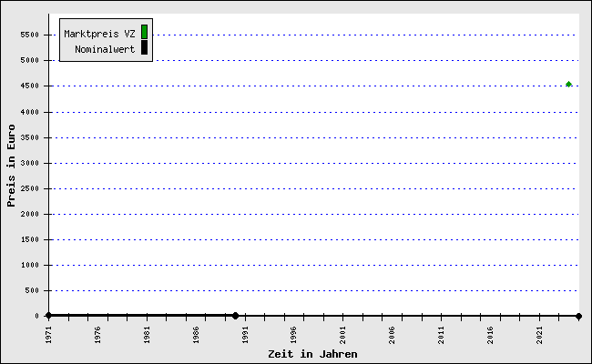Click the 1000 y-axis label
The image size is (592, 364).
click(31, 266)
